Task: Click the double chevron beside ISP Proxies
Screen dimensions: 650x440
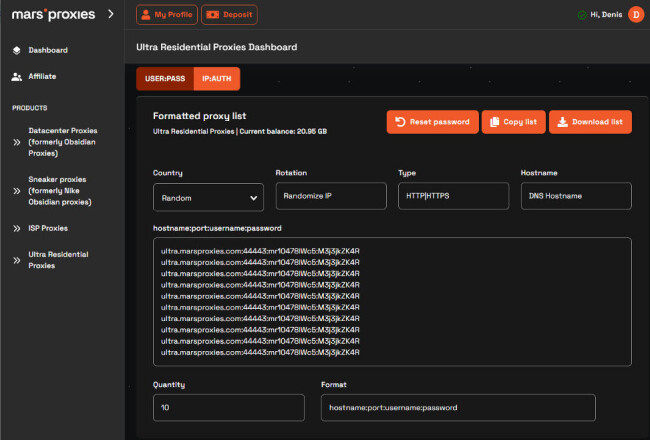Action: coord(16,228)
